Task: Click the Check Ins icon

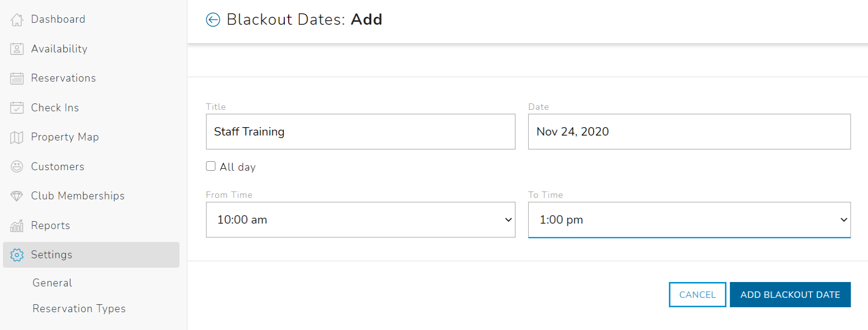Action: pos(16,107)
